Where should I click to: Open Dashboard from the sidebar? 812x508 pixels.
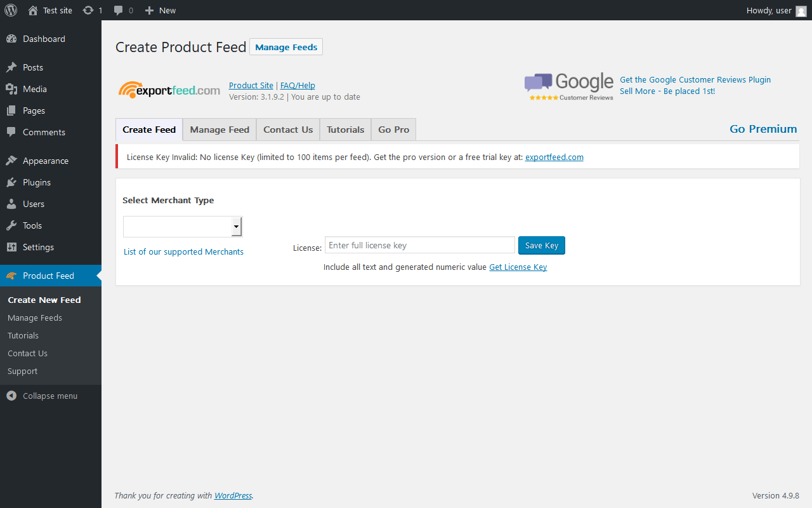pyautogui.click(x=44, y=39)
